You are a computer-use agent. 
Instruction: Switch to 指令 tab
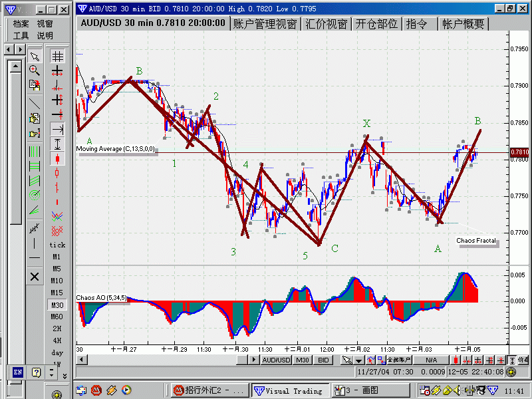(x=419, y=24)
